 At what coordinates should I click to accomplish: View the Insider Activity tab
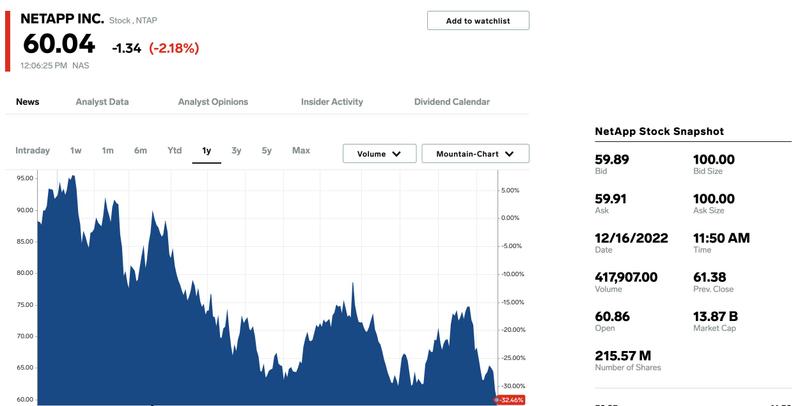tap(332, 102)
